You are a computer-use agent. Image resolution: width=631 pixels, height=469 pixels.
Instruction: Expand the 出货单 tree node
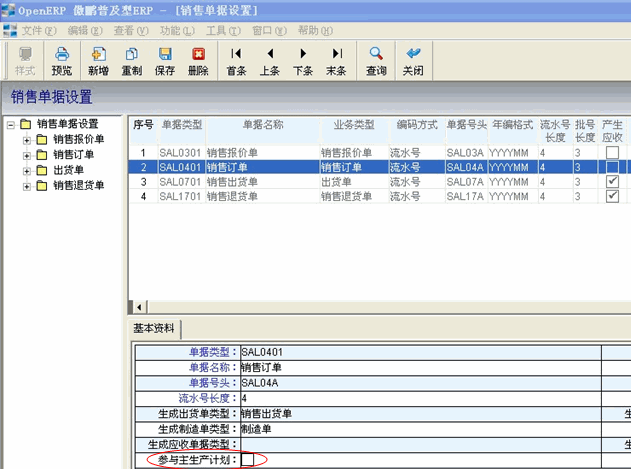pyautogui.click(x=27, y=171)
